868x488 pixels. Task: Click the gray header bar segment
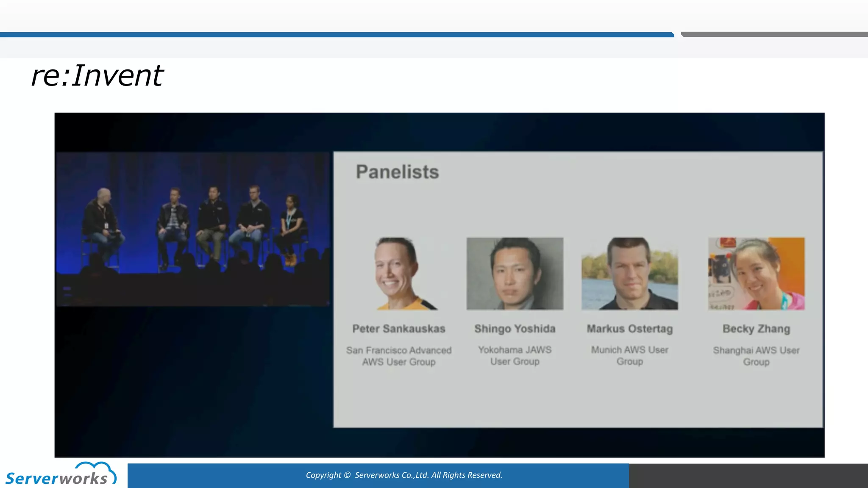[x=774, y=34]
